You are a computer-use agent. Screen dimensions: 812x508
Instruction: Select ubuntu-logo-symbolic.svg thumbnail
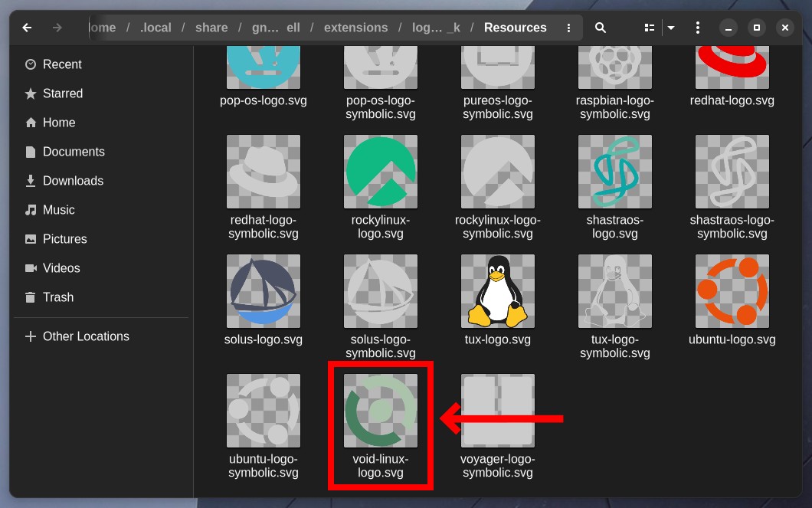pos(263,411)
